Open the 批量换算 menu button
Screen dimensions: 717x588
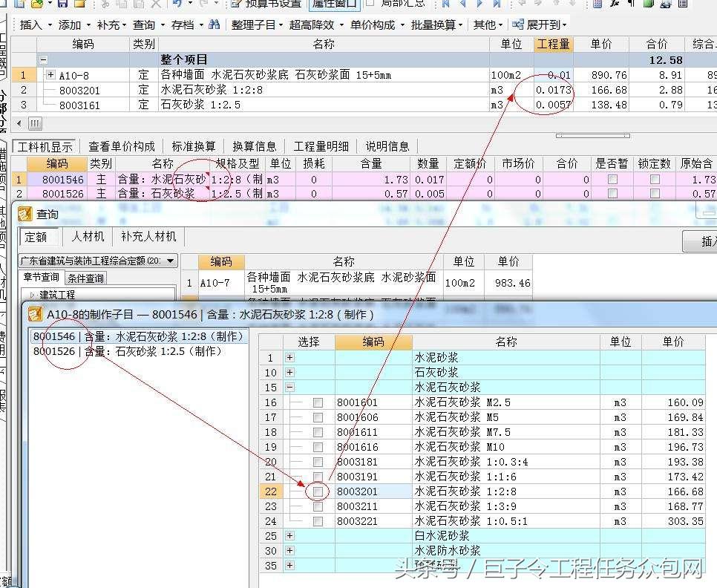[438, 24]
